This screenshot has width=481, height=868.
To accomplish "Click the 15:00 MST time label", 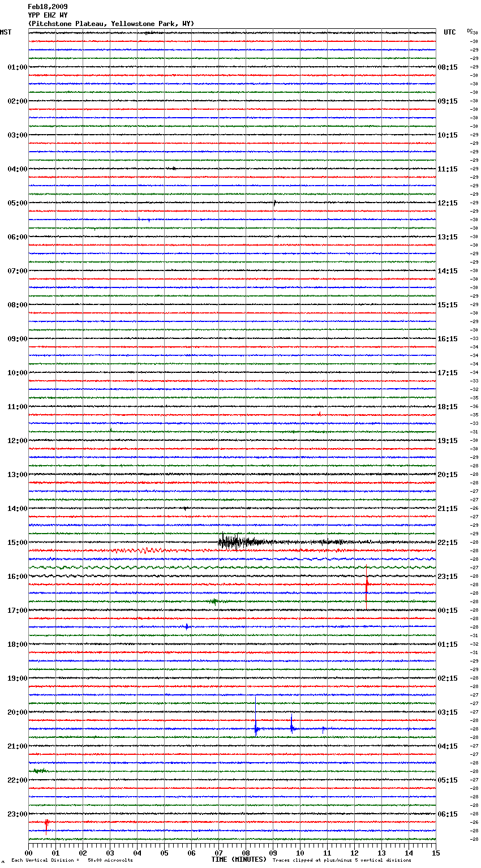I will [x=17, y=543].
